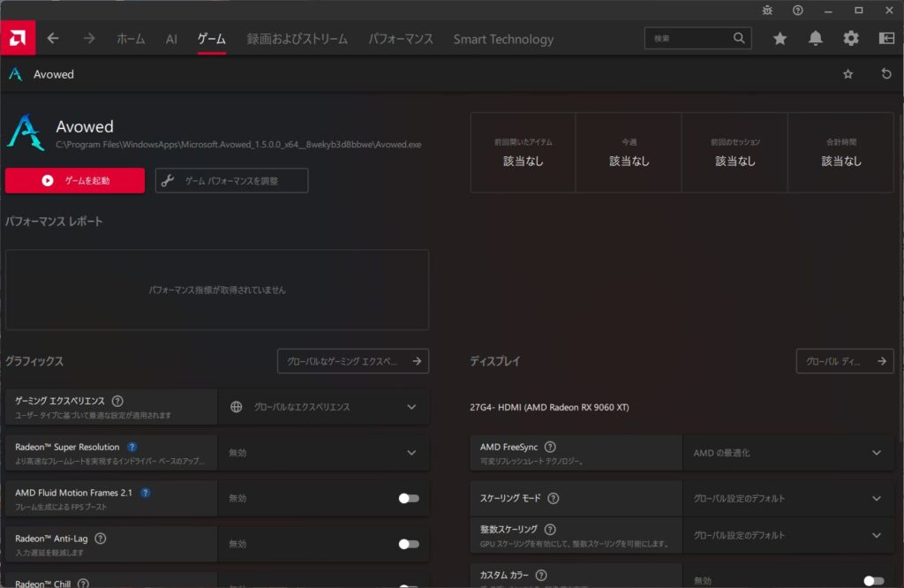
Task: Open パフォーマンス tab
Action: point(401,39)
